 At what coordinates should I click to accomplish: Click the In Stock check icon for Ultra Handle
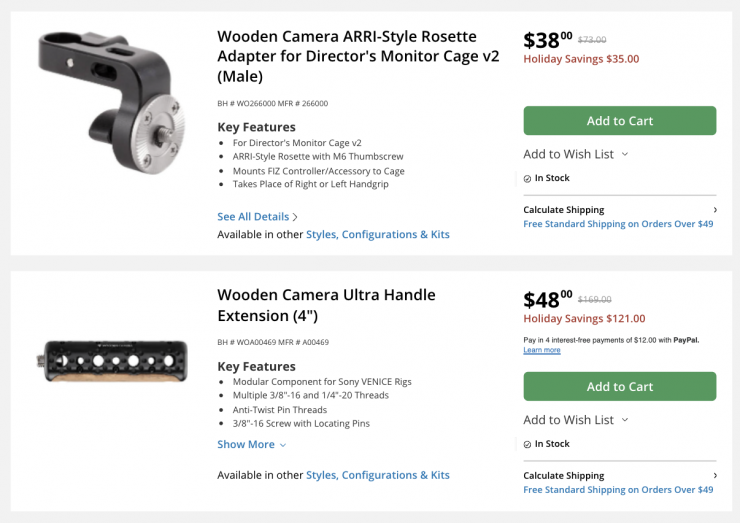[527, 444]
